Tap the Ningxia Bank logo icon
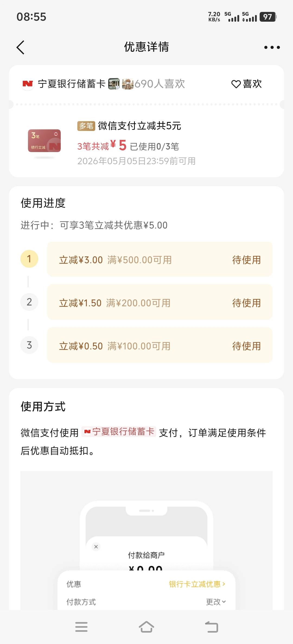This screenshot has height=644, width=293. (27, 84)
